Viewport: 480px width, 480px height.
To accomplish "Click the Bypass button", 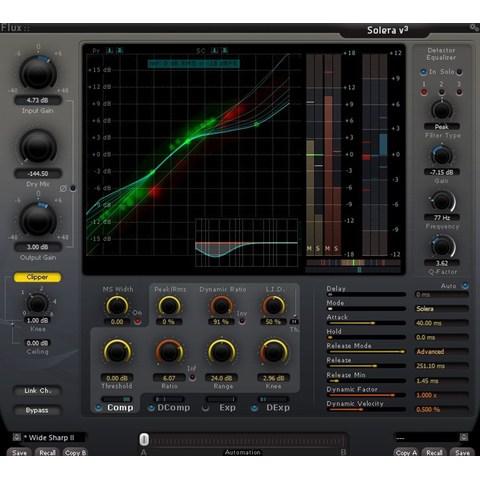I will (x=37, y=410).
